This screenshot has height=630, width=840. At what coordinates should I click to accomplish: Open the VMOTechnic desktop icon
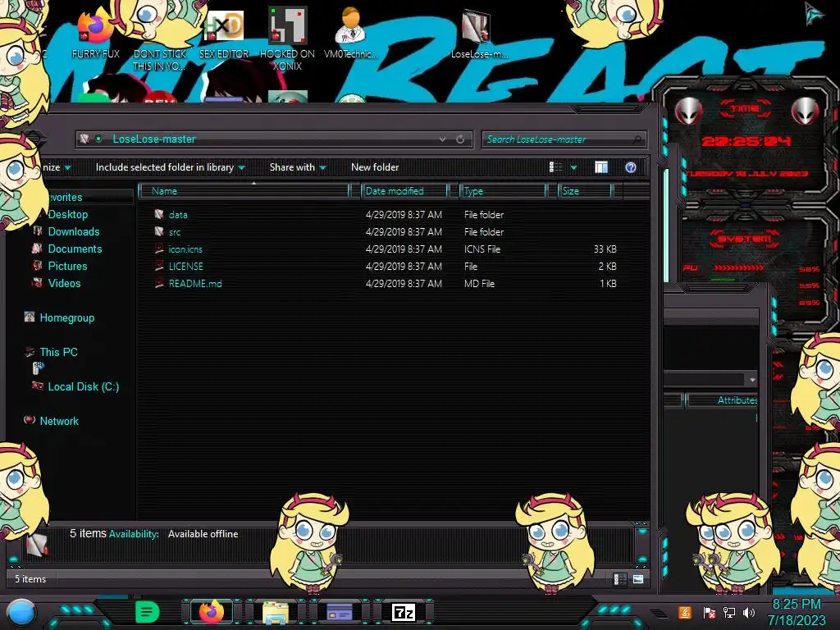pyautogui.click(x=351, y=33)
